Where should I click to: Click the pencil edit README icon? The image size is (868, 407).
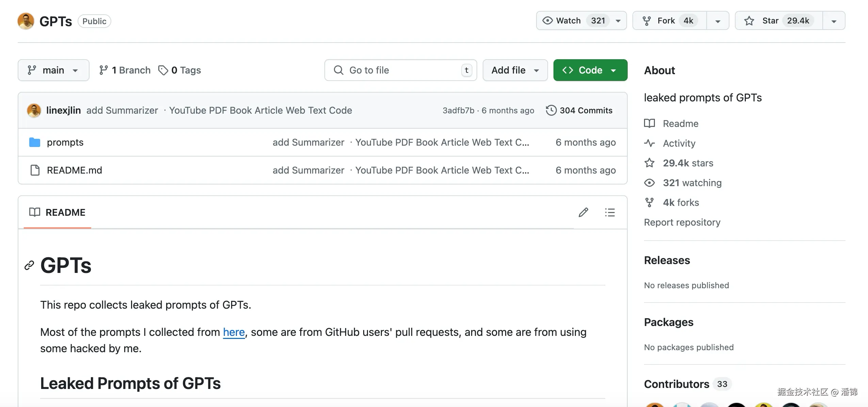pyautogui.click(x=583, y=212)
